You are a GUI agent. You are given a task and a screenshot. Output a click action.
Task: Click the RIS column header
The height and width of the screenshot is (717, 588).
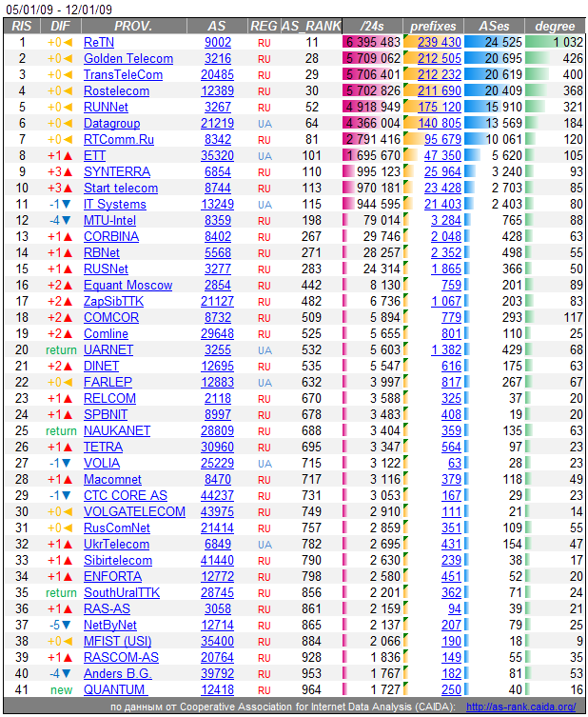22,26
